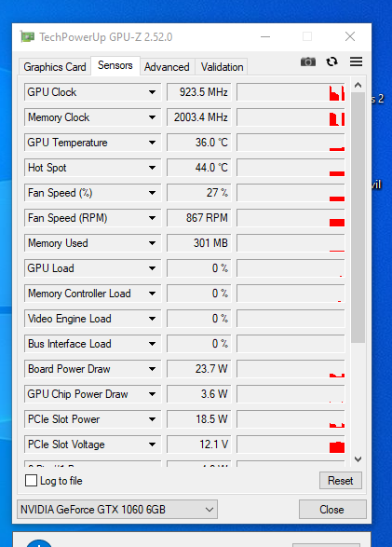Expand the GPU Temperature dropdown arrow
Viewport: 392px width, 547px height.
tap(152, 143)
